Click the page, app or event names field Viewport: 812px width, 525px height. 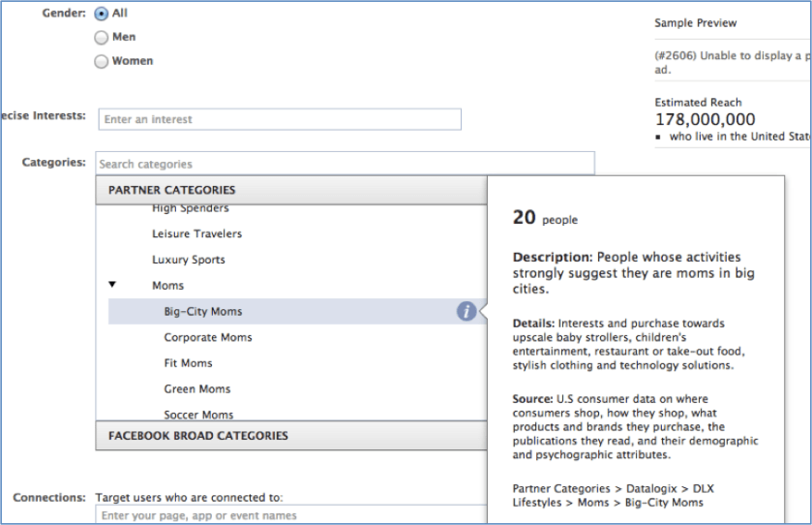[x=291, y=515]
